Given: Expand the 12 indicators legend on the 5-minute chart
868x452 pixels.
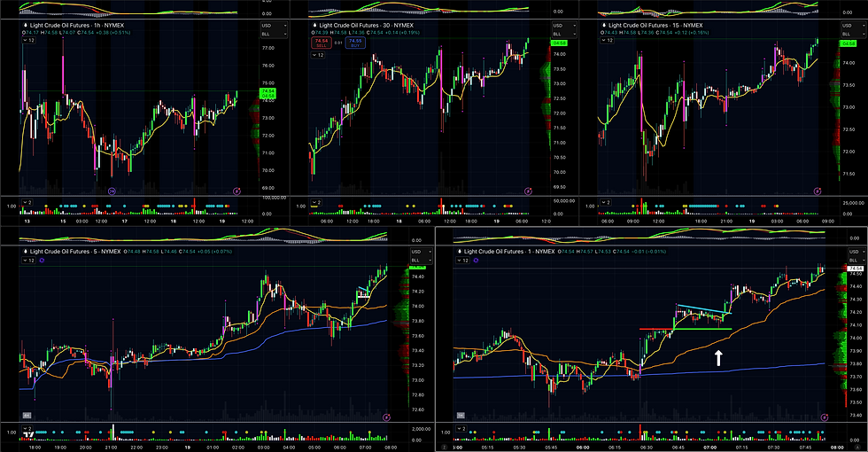Looking at the screenshot, I should click(x=28, y=261).
